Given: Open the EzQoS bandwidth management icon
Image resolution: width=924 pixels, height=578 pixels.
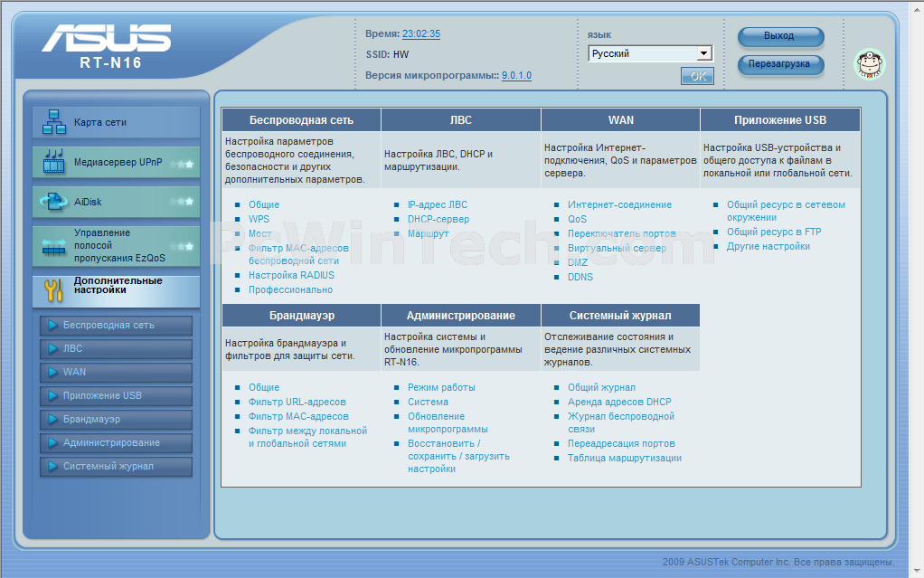Looking at the screenshot, I should coord(53,246).
